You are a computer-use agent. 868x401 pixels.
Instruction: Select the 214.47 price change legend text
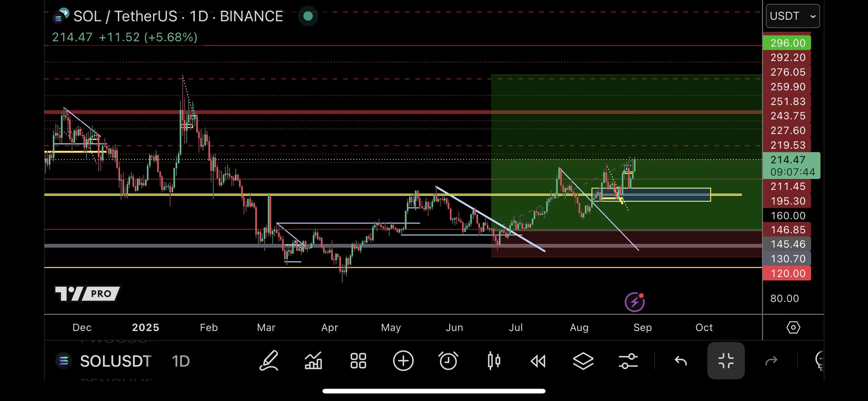click(125, 37)
